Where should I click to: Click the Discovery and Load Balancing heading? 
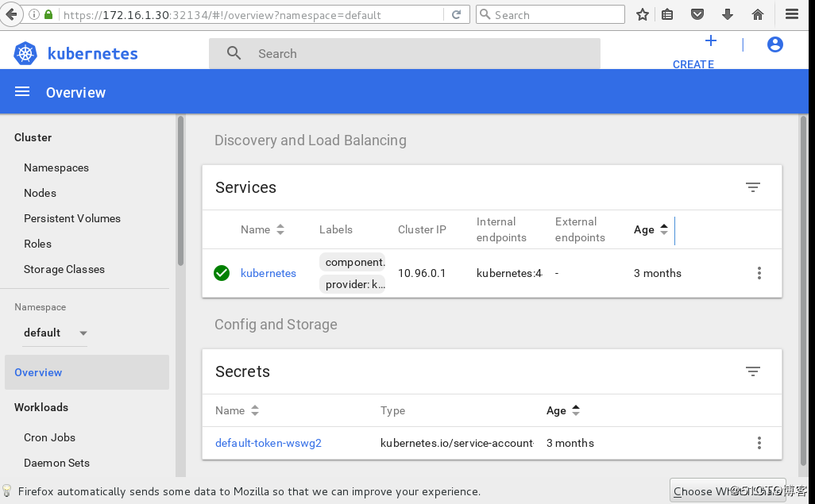pyautogui.click(x=311, y=140)
